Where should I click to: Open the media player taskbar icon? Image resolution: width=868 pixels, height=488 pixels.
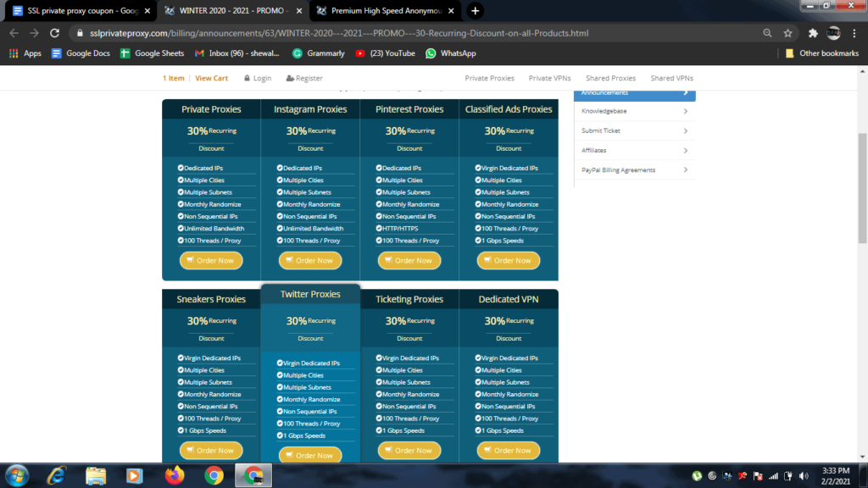pos(135,476)
